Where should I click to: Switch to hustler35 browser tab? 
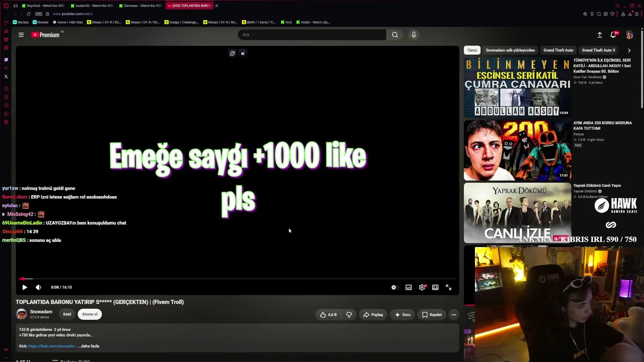tap(92, 6)
